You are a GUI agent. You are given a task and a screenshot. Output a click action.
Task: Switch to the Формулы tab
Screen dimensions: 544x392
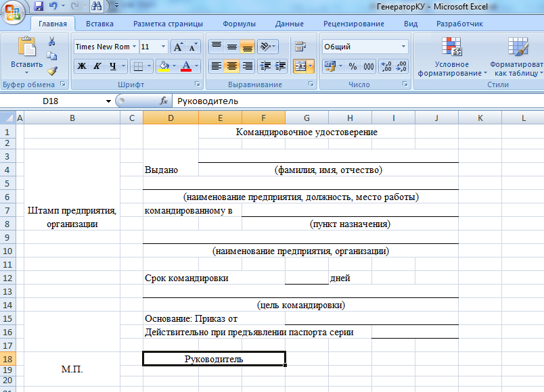click(x=239, y=24)
